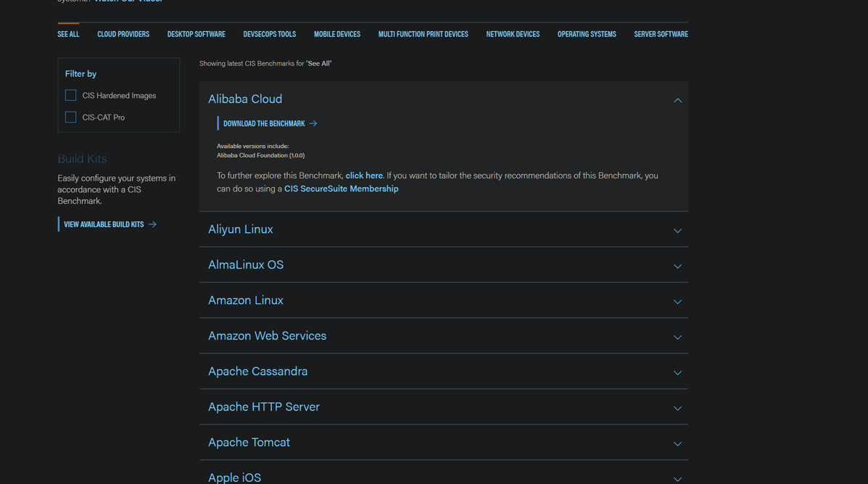Tick the CIS-CAT Pro checkbox
Viewport: 868px width, 484px height.
point(71,118)
